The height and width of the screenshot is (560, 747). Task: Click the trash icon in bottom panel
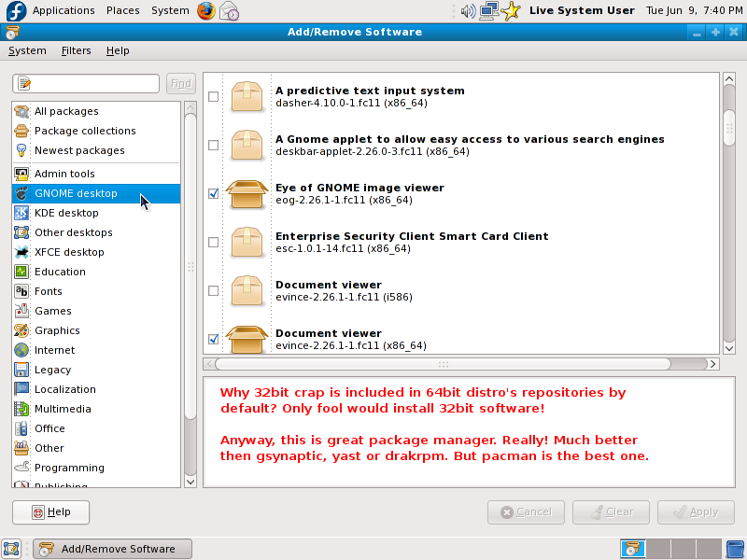(735, 549)
